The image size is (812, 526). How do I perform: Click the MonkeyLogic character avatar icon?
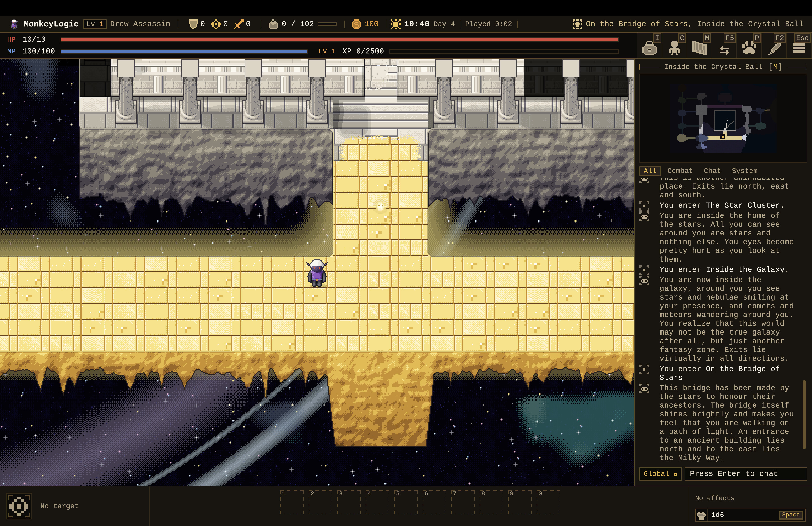pos(14,24)
